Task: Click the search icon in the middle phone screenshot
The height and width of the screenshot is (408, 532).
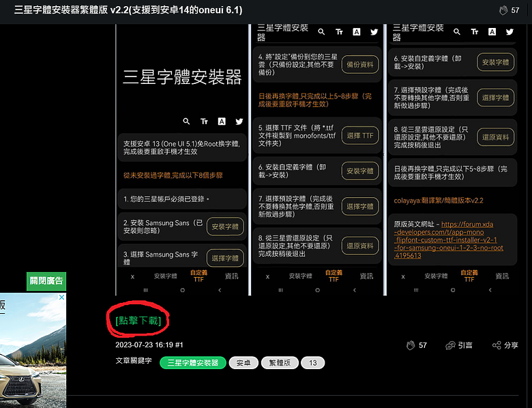Action: (321, 32)
